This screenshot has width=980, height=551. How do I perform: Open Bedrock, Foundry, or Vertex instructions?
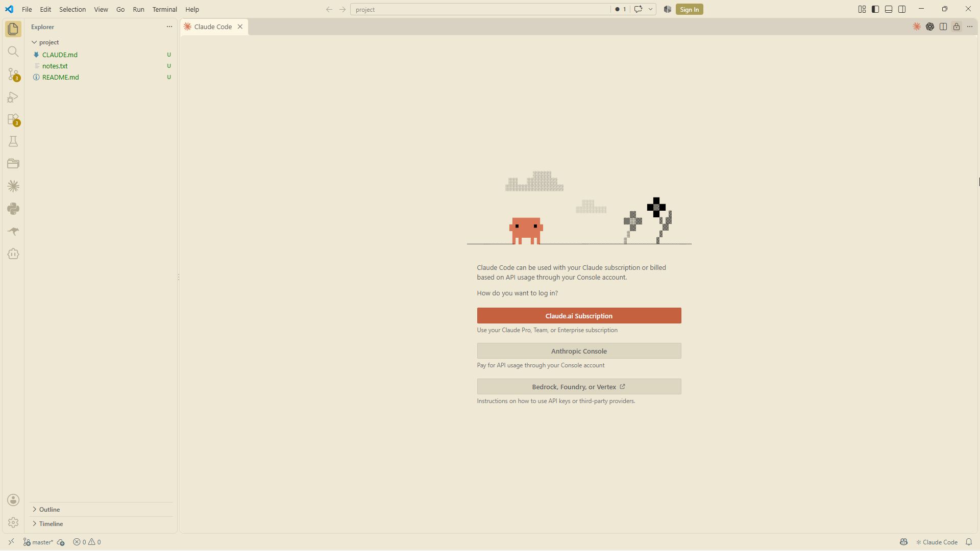coord(579,387)
